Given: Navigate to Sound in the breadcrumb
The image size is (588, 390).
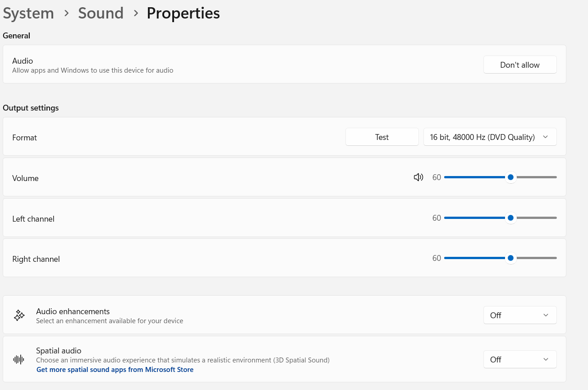Looking at the screenshot, I should (101, 14).
